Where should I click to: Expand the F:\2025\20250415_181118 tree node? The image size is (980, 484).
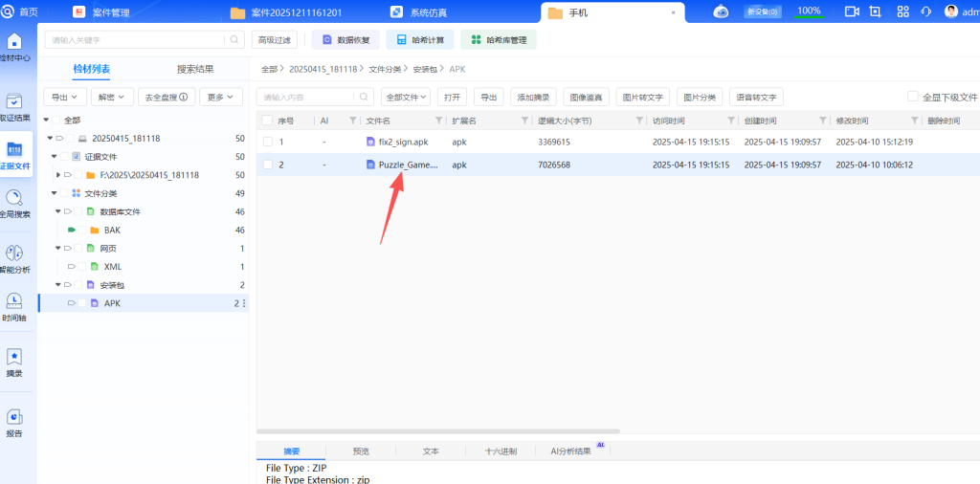(x=58, y=175)
